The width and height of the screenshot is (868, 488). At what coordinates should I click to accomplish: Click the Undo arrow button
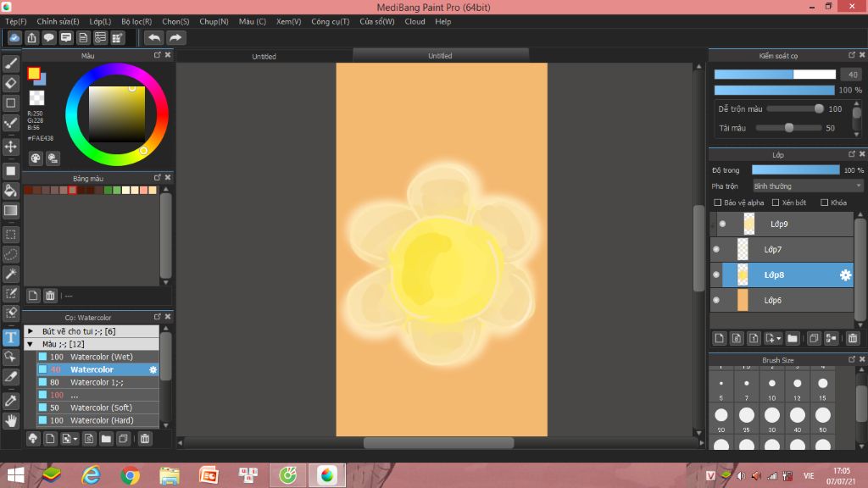(x=154, y=37)
